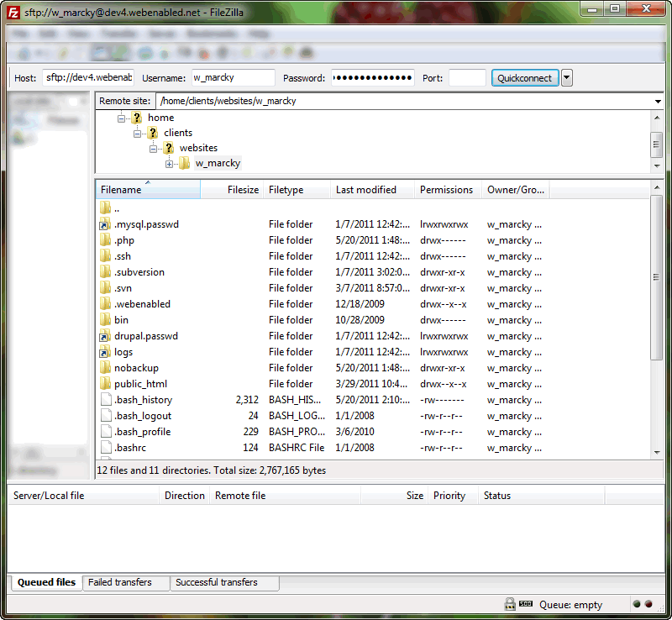Image resolution: width=672 pixels, height=620 pixels.
Task: Click the .bashrc file icon
Action: point(106,447)
